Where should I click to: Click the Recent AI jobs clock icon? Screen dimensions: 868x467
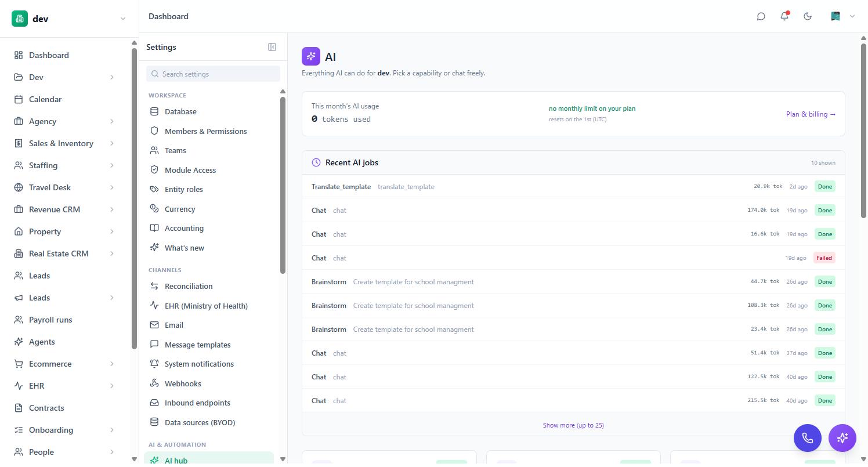(x=316, y=162)
